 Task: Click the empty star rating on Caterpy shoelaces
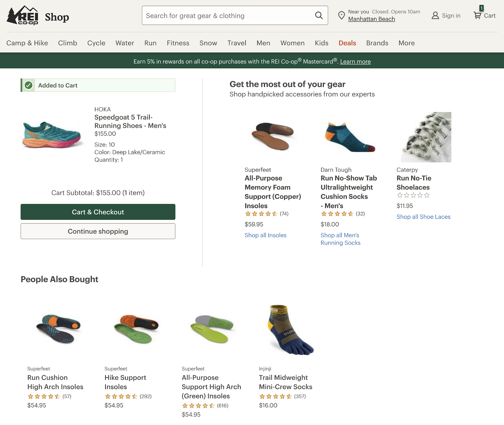[x=413, y=195]
